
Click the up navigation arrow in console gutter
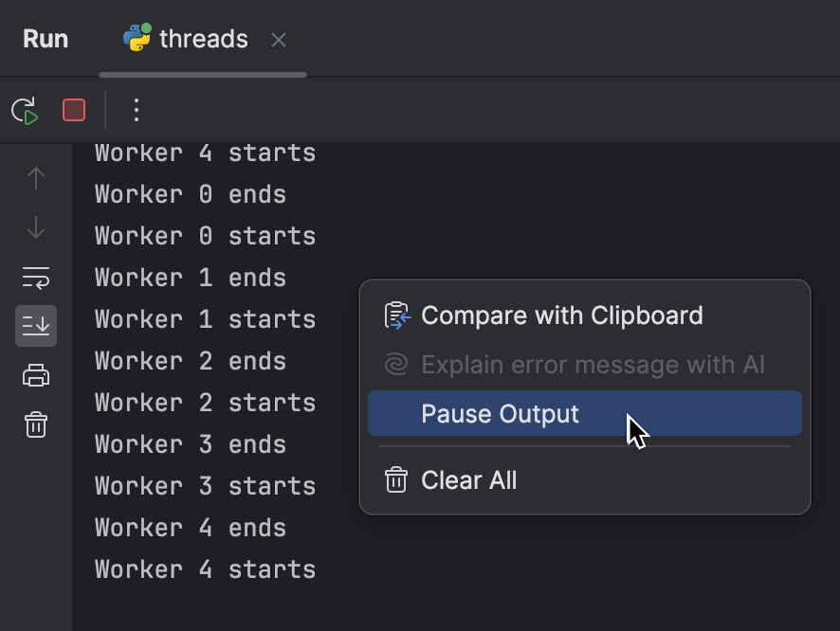click(x=35, y=178)
